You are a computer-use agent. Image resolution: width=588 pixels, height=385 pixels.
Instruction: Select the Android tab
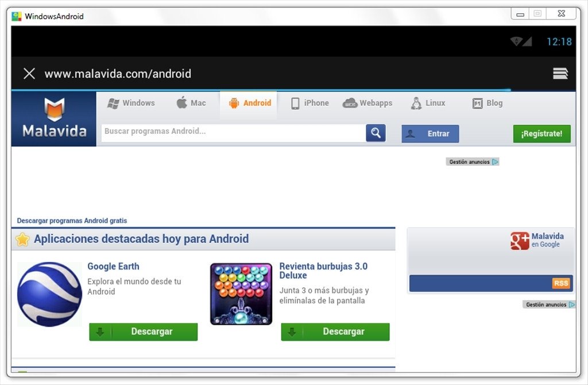249,103
